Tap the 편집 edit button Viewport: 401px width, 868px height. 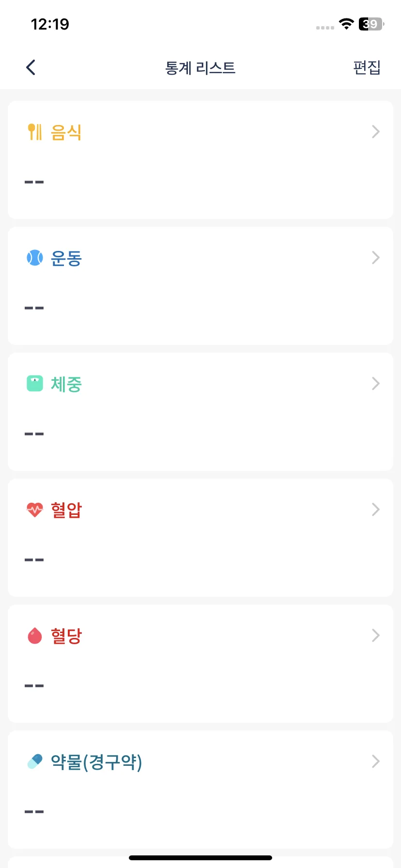coord(367,67)
